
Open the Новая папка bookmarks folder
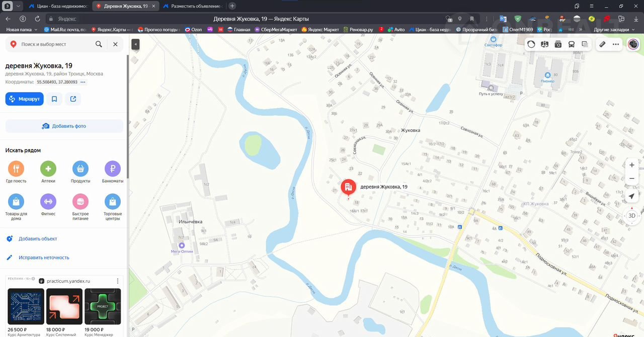(21, 30)
